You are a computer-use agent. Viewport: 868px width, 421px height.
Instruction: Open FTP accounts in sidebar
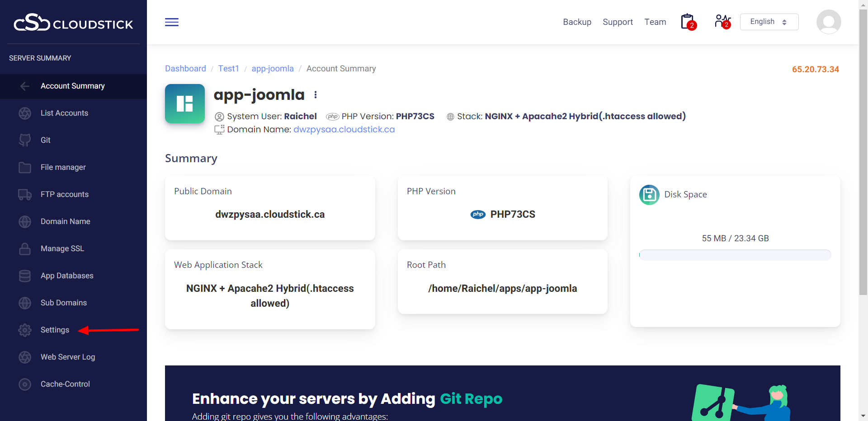point(64,194)
